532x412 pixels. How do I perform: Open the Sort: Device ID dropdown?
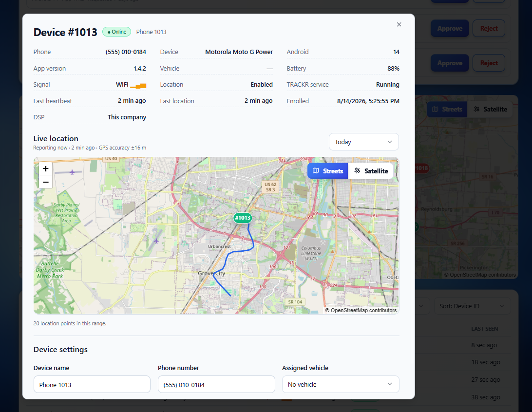[472, 306]
